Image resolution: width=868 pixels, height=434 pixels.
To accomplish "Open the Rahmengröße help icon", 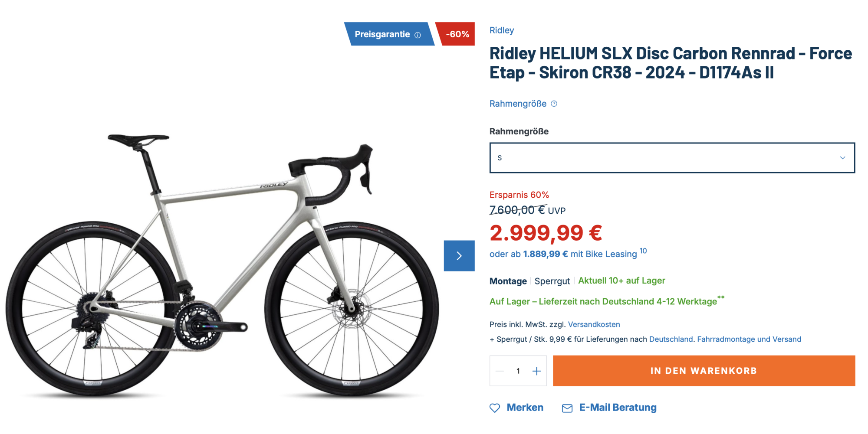I will (x=554, y=104).
